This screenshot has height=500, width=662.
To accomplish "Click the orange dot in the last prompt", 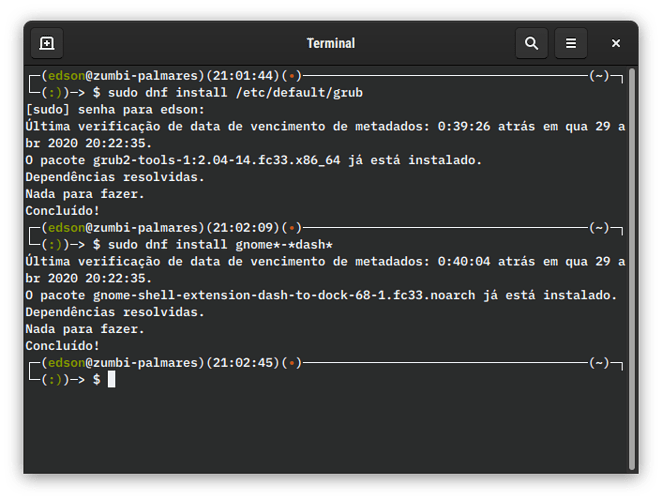I will point(292,363).
